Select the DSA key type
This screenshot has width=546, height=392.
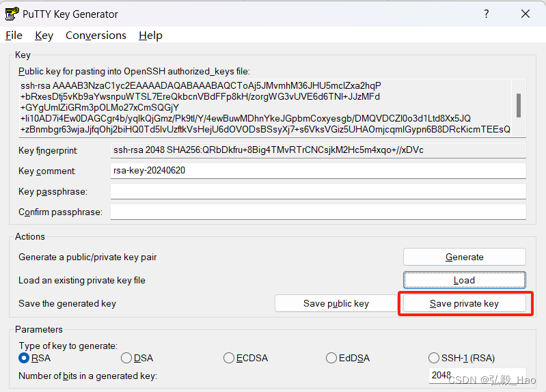(126, 358)
